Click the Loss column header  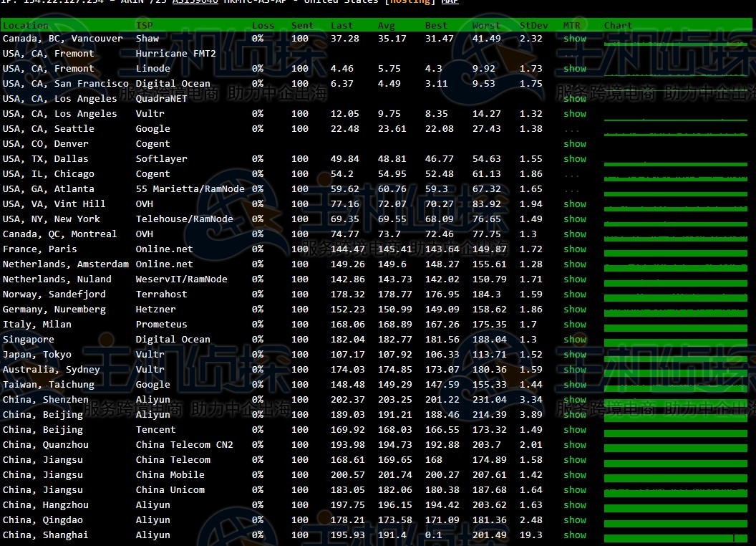tap(263, 26)
